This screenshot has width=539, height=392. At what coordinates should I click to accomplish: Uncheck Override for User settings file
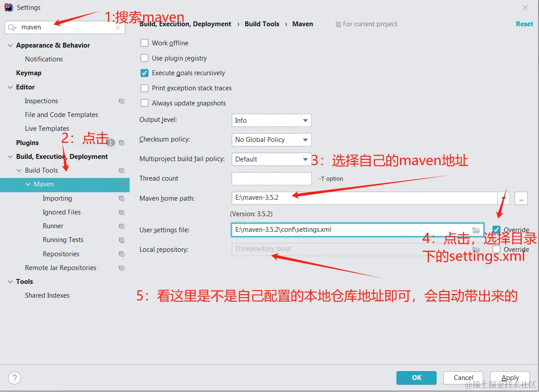(x=497, y=230)
